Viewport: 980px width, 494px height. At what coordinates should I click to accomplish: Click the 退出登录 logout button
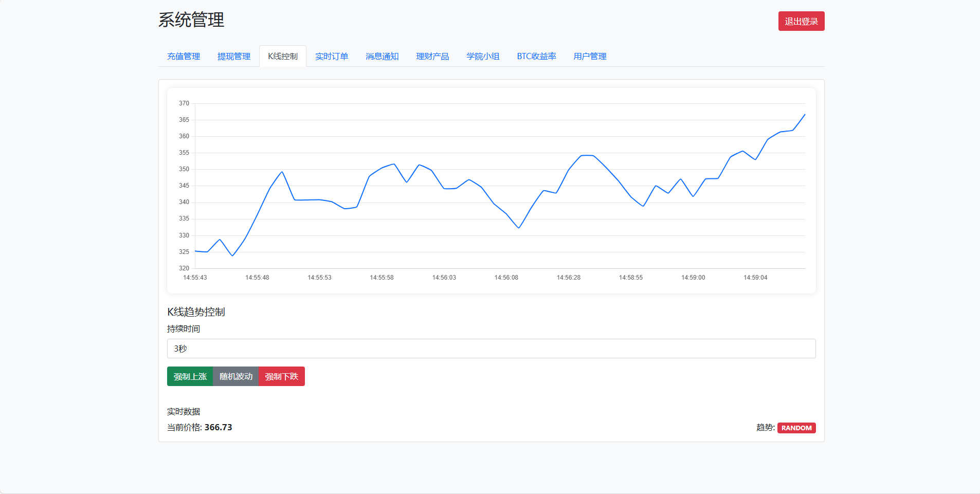[801, 22]
